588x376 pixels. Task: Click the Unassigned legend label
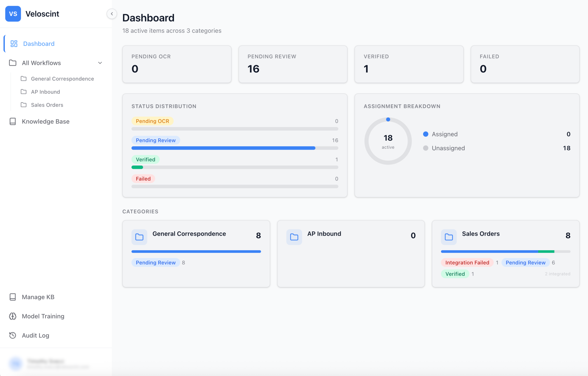tap(448, 148)
